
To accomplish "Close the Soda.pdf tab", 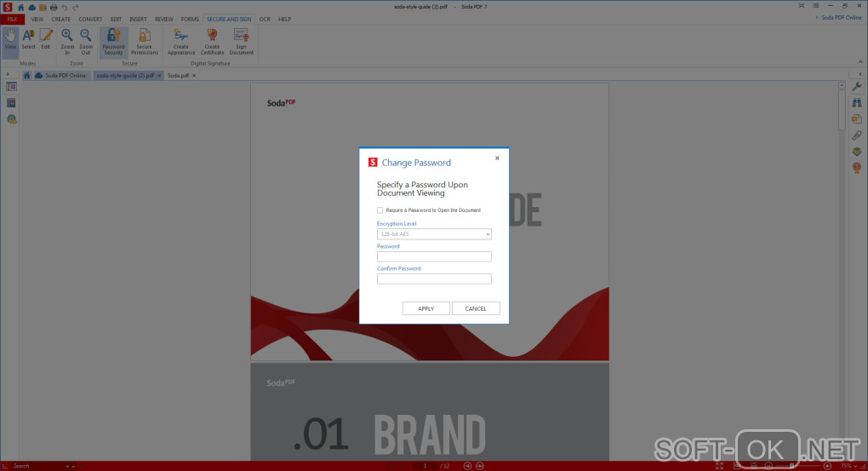I will point(194,76).
